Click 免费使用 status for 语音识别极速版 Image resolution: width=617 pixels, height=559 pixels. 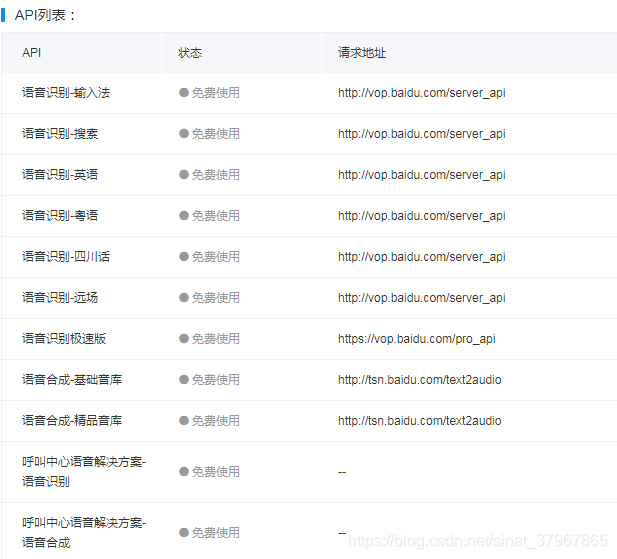(x=209, y=338)
